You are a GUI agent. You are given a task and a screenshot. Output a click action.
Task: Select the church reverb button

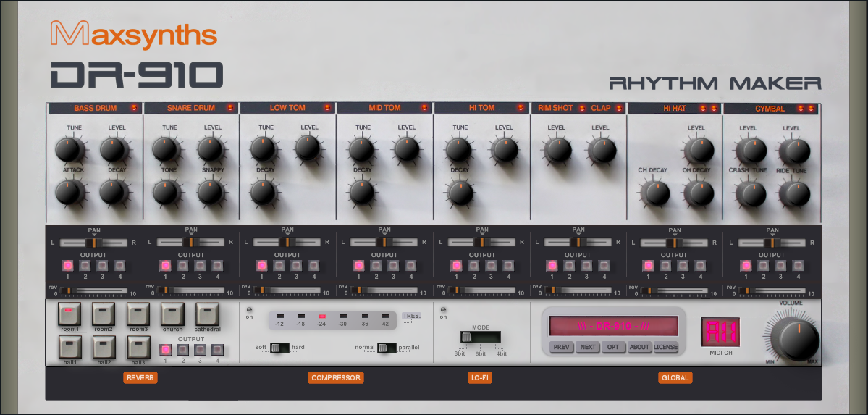click(x=172, y=314)
